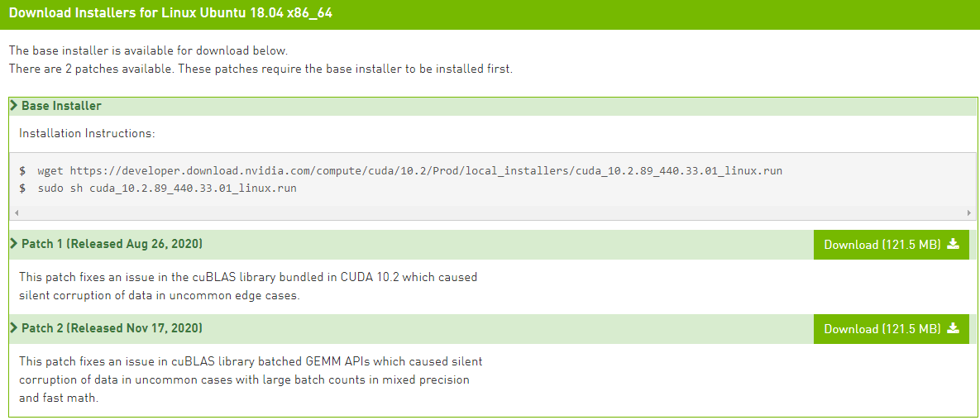The height and width of the screenshot is (420, 980).
Task: Click the download arrow icon for Patch 1
Action: click(x=953, y=244)
